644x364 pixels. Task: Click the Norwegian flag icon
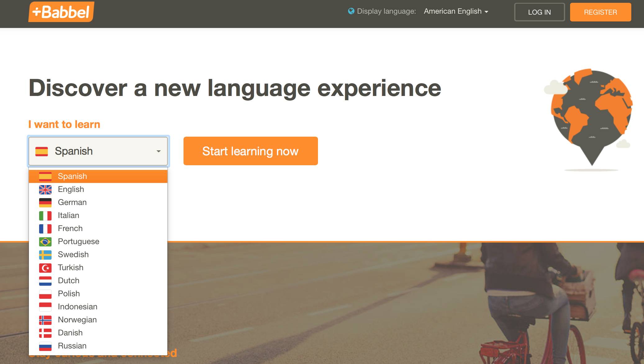pyautogui.click(x=45, y=320)
